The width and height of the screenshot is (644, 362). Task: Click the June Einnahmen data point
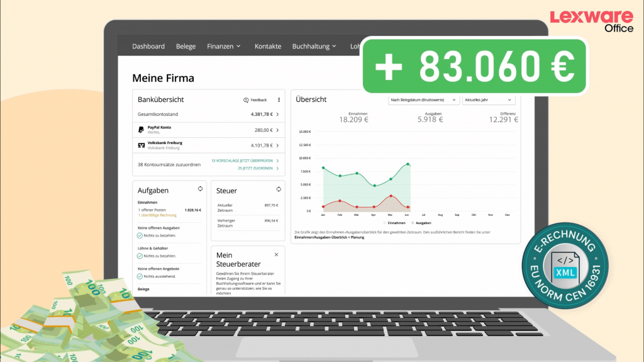coord(408,164)
